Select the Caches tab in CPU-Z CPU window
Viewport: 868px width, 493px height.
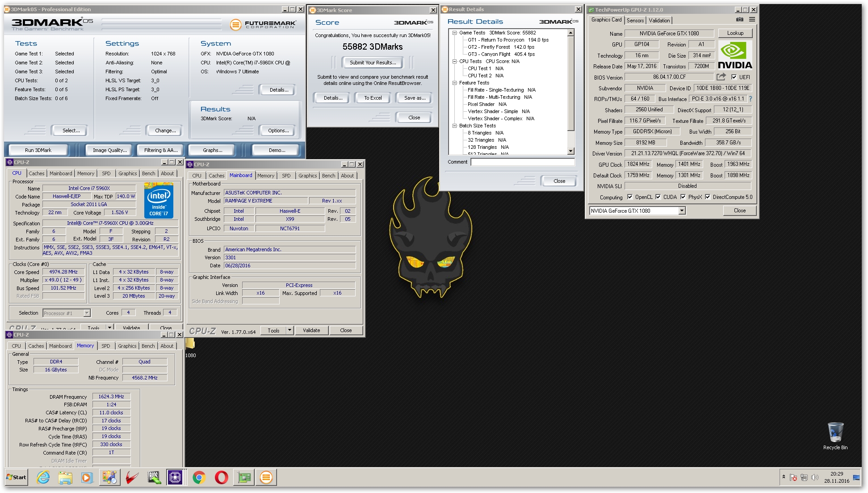(x=37, y=173)
